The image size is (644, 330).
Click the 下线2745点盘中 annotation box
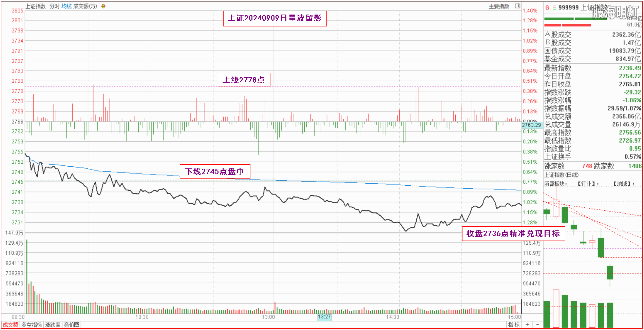coord(215,171)
